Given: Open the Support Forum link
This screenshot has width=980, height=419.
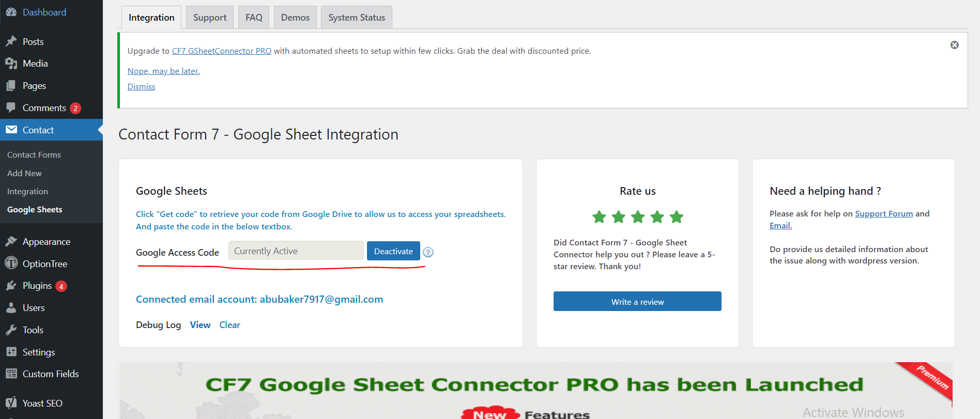Looking at the screenshot, I should [x=884, y=213].
